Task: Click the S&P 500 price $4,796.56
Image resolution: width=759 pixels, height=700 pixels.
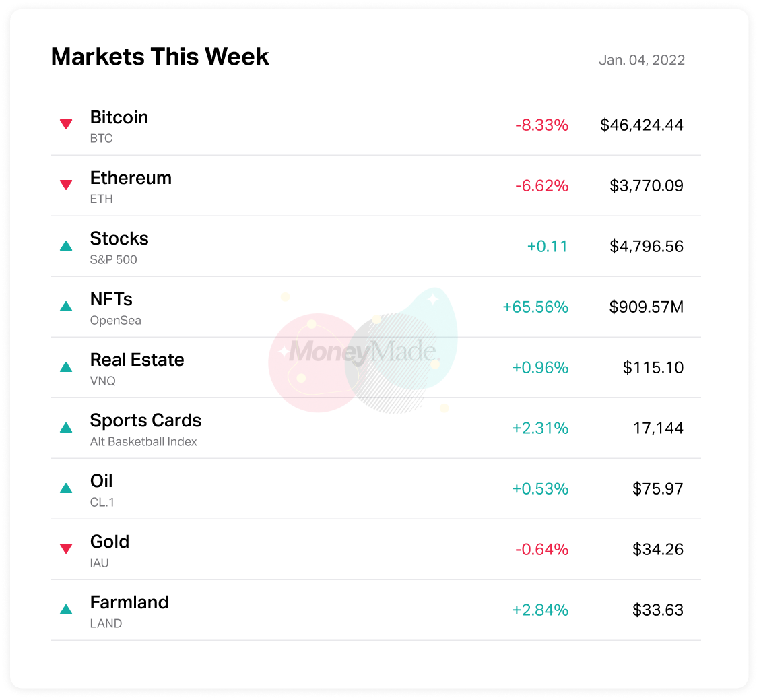Action: 647,247
